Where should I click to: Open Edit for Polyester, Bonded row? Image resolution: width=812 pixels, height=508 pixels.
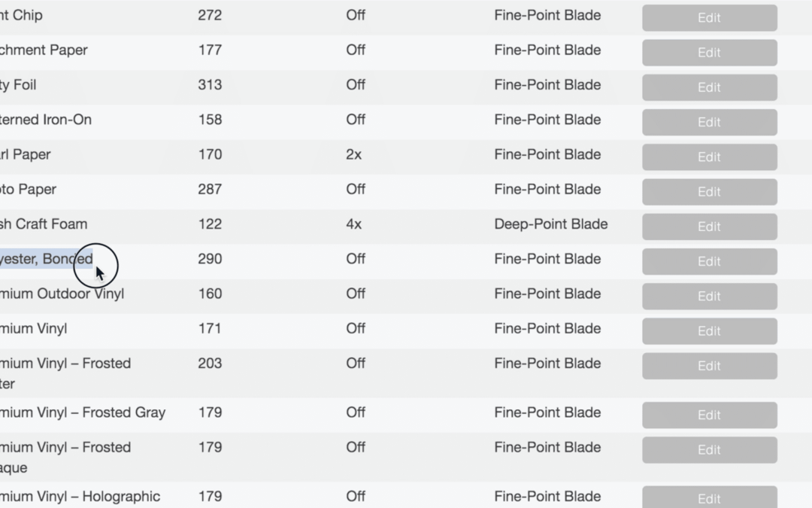709,261
